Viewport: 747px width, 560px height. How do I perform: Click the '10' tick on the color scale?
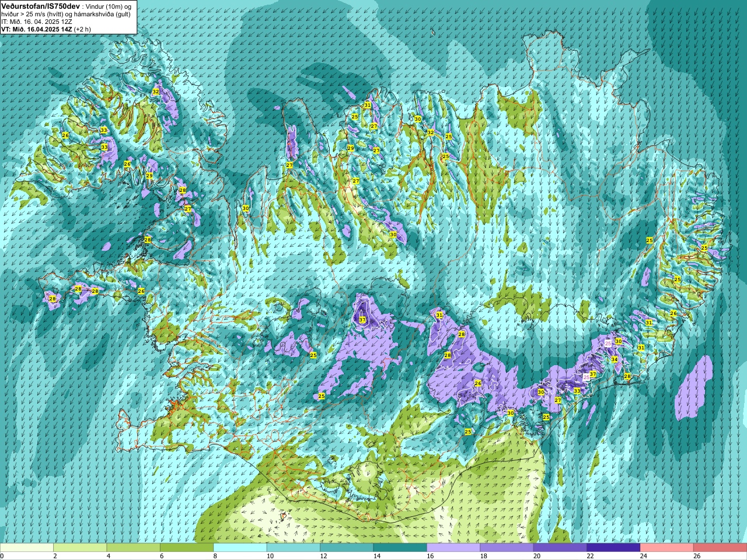tap(270, 556)
